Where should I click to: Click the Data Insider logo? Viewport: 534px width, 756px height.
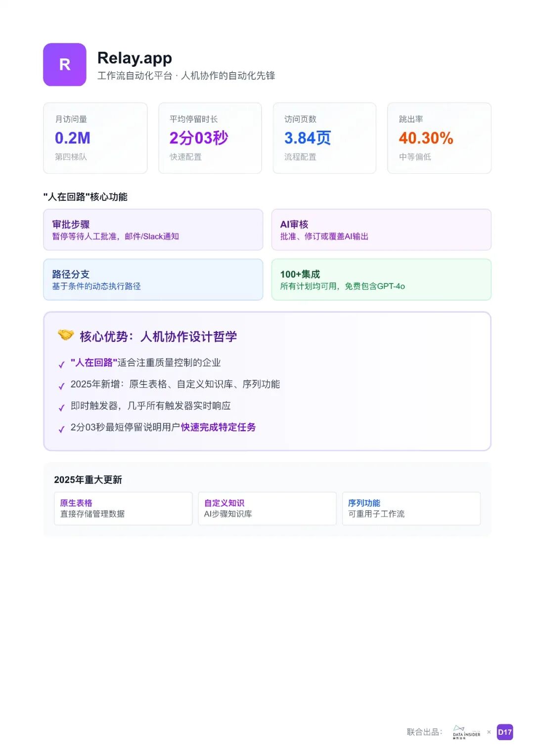[x=466, y=732]
